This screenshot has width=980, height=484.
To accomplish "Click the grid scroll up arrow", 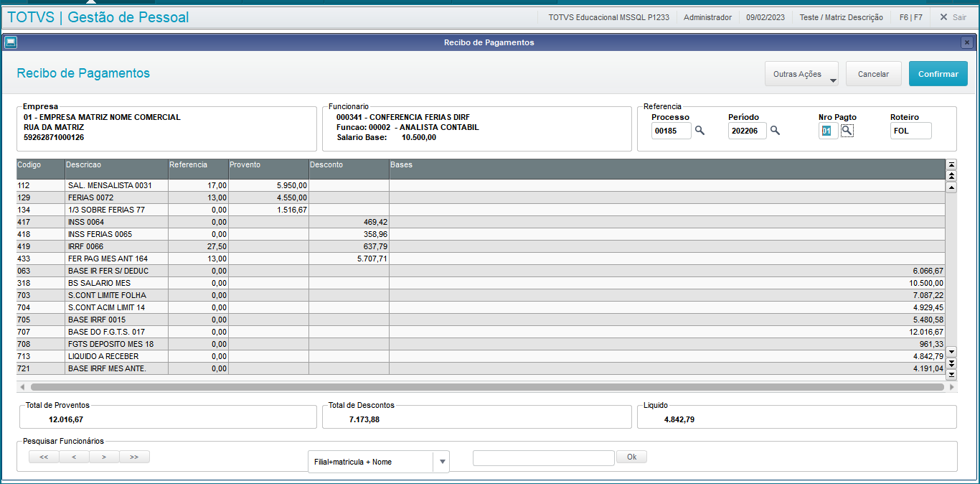I will pyautogui.click(x=951, y=187).
